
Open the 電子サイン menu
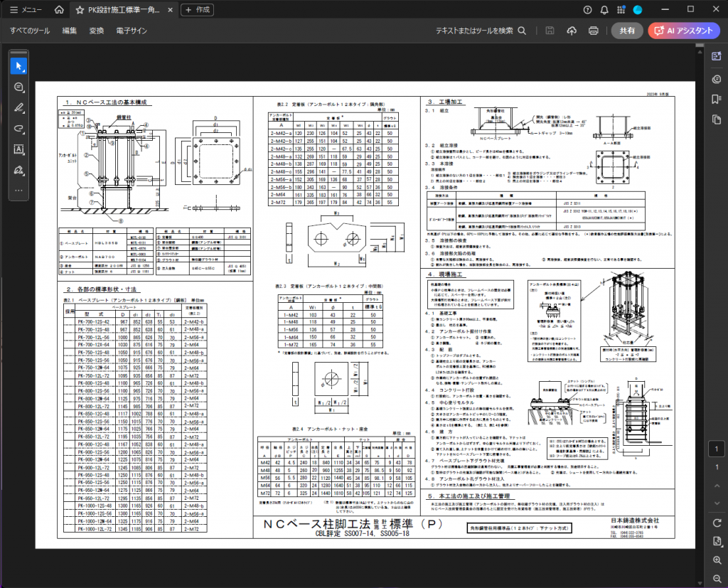132,31
